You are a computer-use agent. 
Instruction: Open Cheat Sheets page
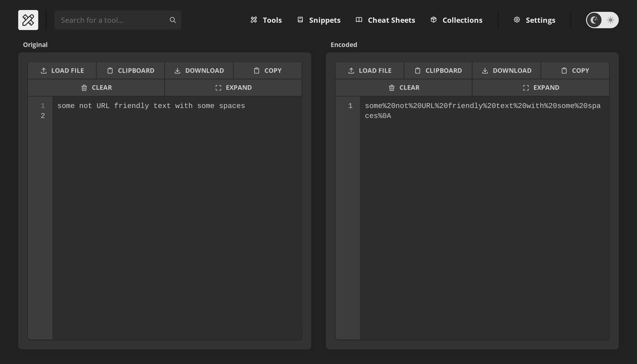coord(385,20)
